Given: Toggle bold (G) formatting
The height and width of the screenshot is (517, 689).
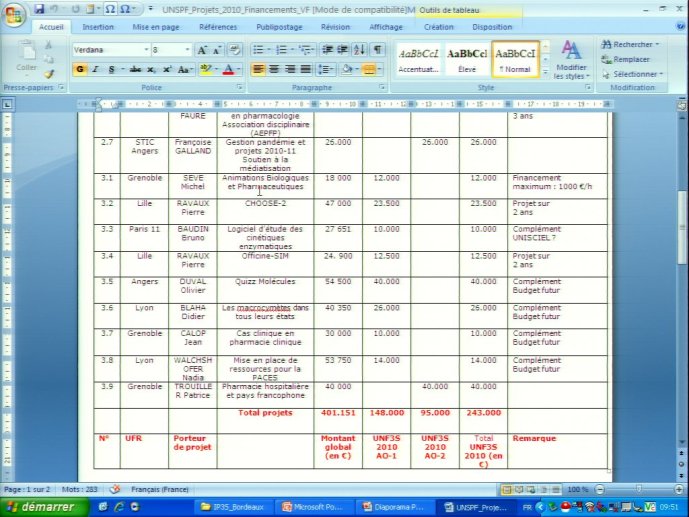Looking at the screenshot, I should [80, 69].
